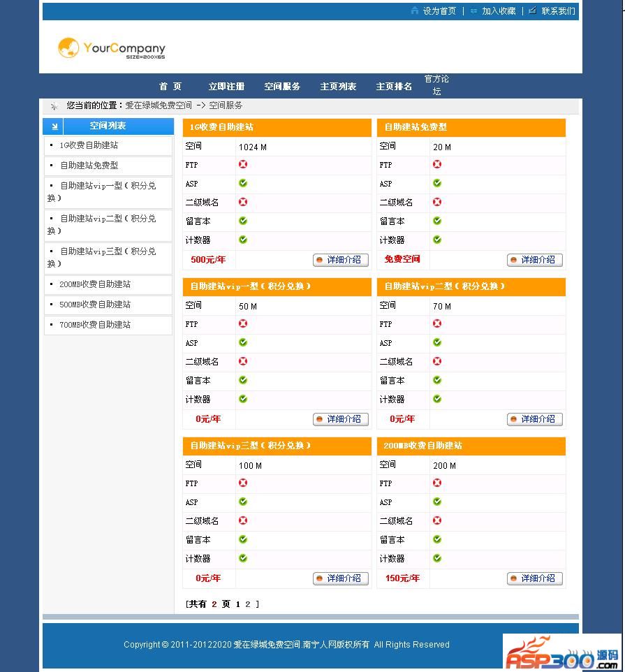Click the icon beside 加入收藏
Screen dimensions: 625x672
(473, 11)
